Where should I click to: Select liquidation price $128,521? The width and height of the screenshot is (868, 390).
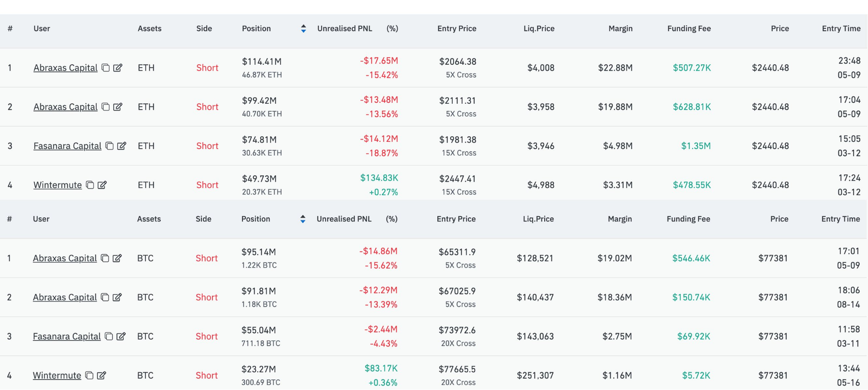tap(535, 258)
